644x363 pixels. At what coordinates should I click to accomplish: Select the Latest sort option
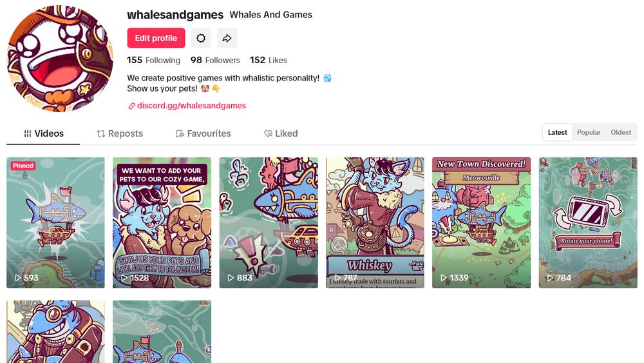557,132
